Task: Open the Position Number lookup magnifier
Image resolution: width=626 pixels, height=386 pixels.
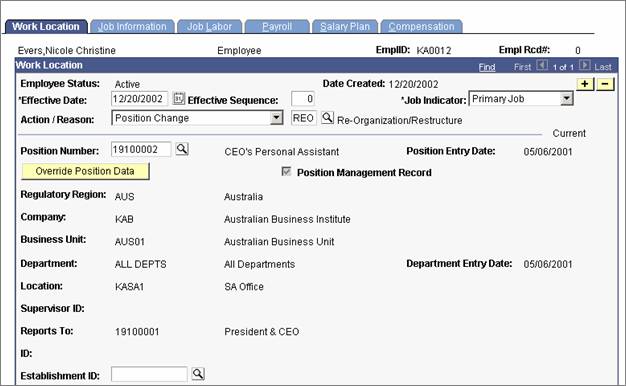Action: point(182,149)
